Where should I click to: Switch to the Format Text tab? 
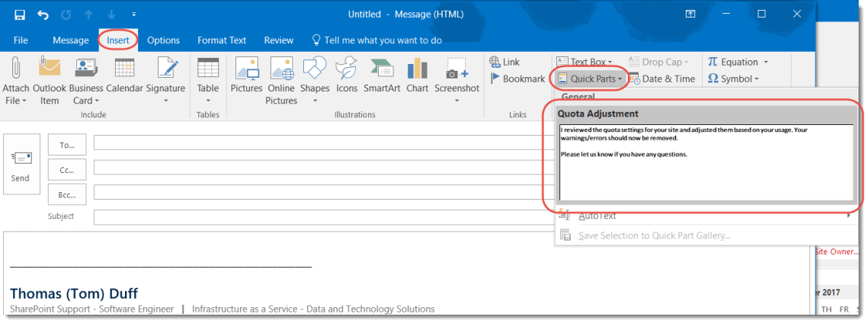[x=222, y=40]
